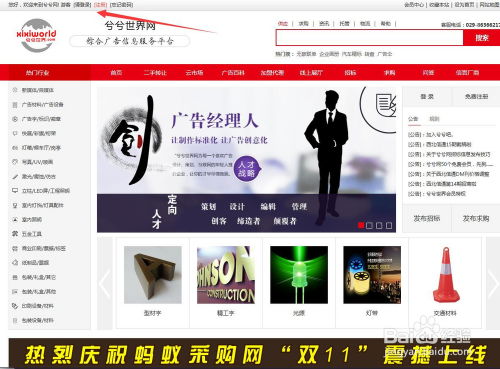500x369 pixels.
Task: Open 招标 in the navigation bar
Action: pyautogui.click(x=350, y=73)
